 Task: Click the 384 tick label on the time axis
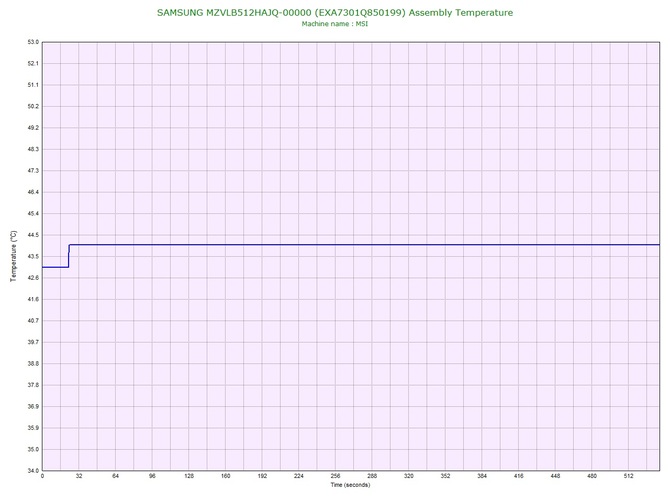pyautogui.click(x=482, y=476)
